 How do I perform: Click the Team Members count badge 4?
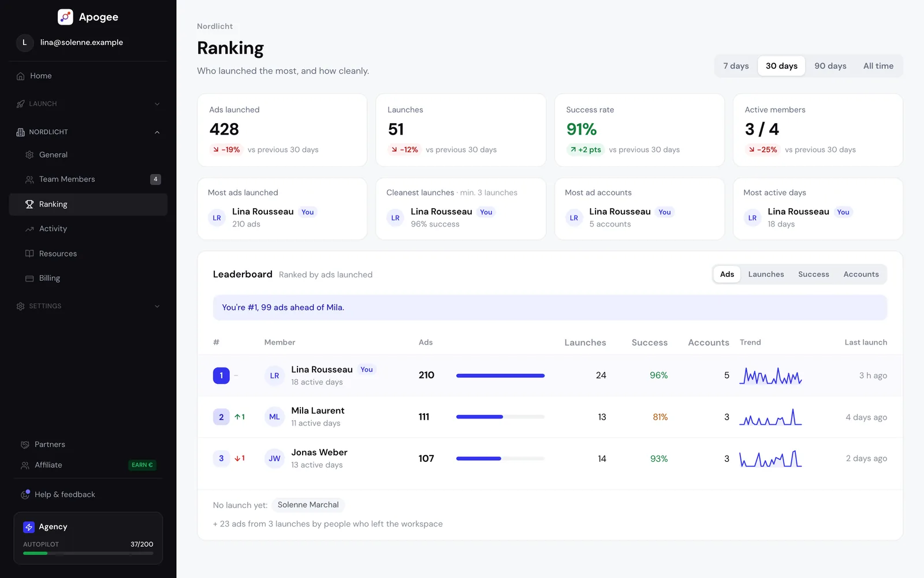coord(155,180)
